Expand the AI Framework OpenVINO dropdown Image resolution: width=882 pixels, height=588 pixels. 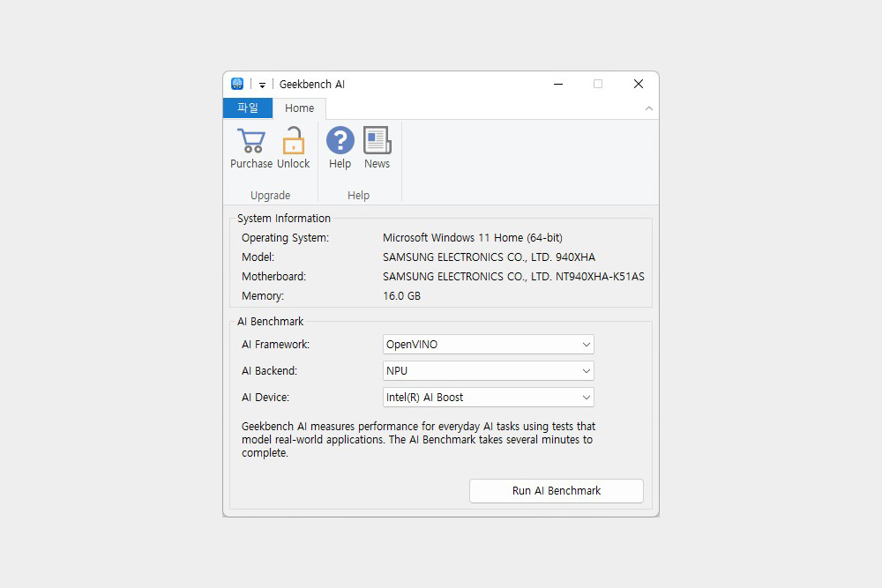489,345
